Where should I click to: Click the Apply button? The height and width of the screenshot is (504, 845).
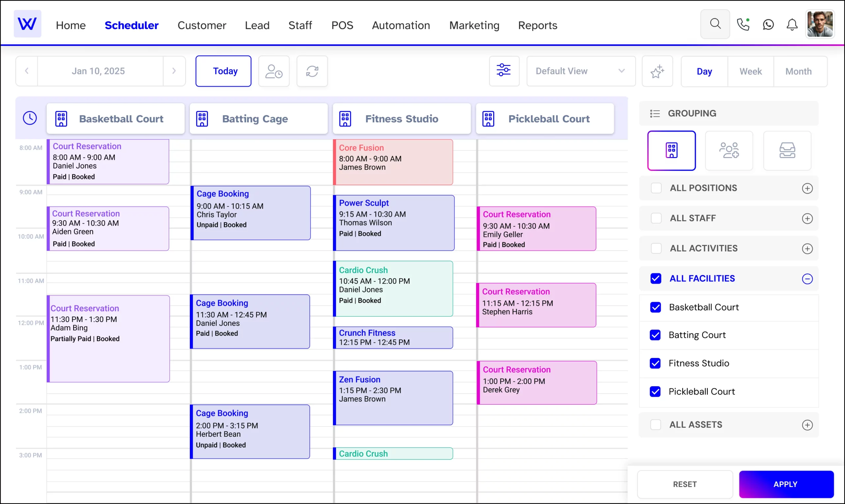tap(786, 484)
